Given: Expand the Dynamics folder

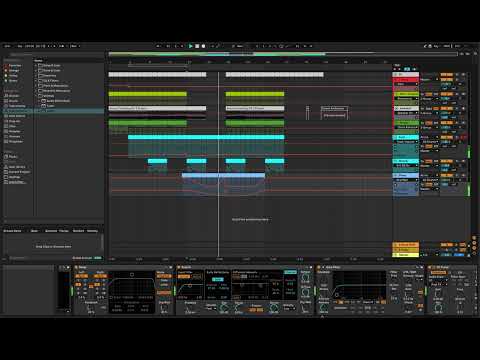Looking at the screenshot, I should [36, 76].
